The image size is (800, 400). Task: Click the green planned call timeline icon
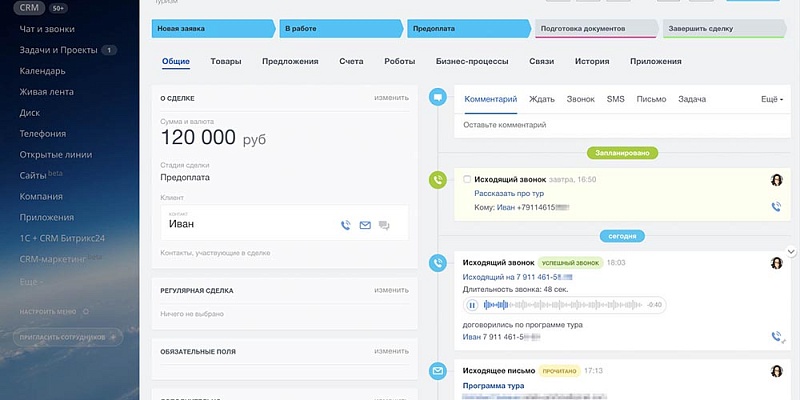tap(437, 180)
